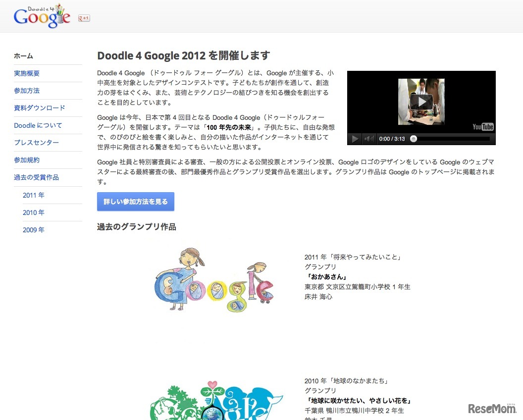
Task: Click the 千葉県 鴨川市立鴨川中学校 2 年生 line
Action: point(354,411)
